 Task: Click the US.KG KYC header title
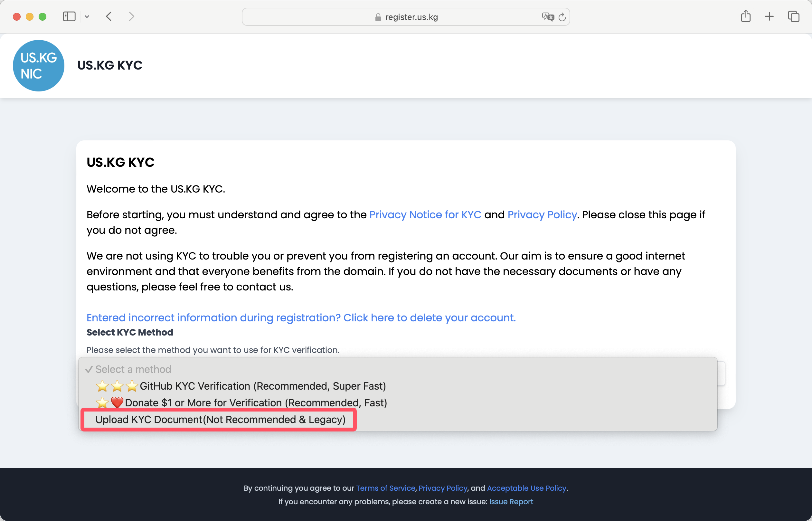point(110,65)
